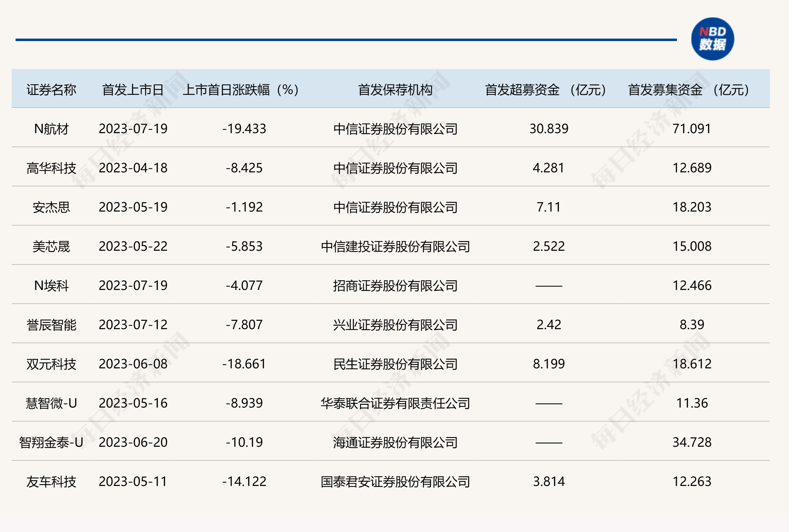789x532 pixels.
Task: Select the 高华科技 row name
Action: click(51, 168)
